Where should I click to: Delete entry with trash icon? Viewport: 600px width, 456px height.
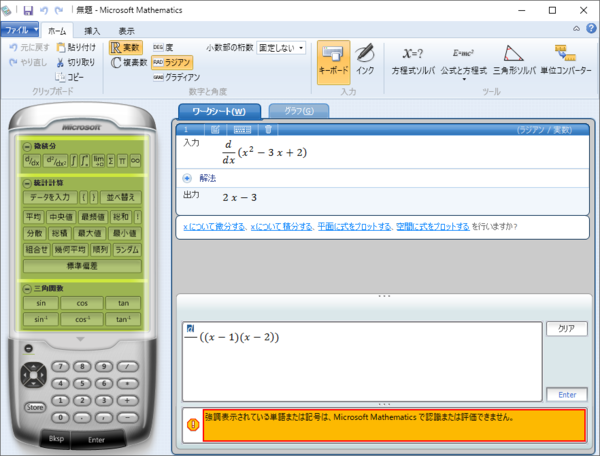(268, 130)
